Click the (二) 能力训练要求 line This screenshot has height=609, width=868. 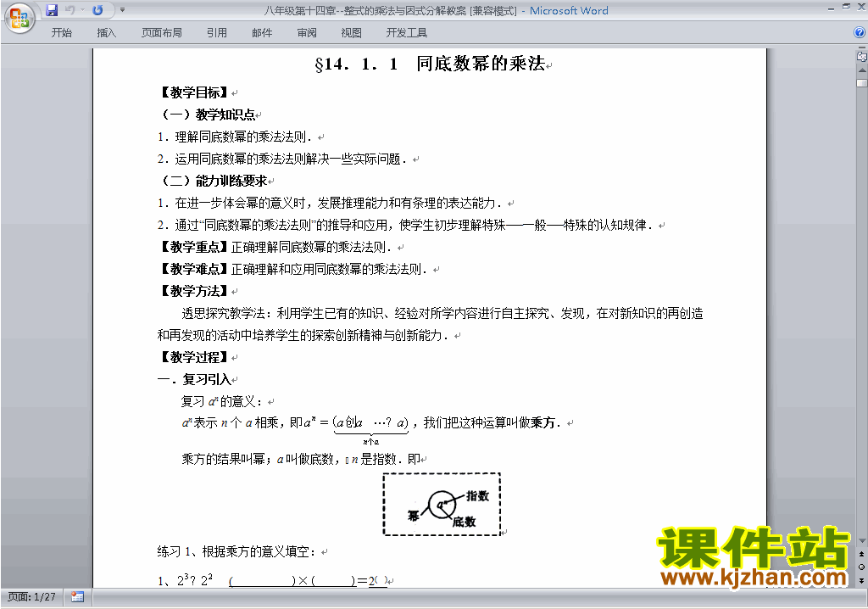[x=214, y=181]
